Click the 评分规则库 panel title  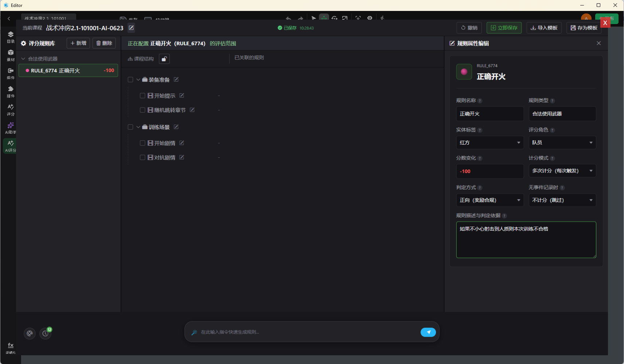click(x=42, y=43)
